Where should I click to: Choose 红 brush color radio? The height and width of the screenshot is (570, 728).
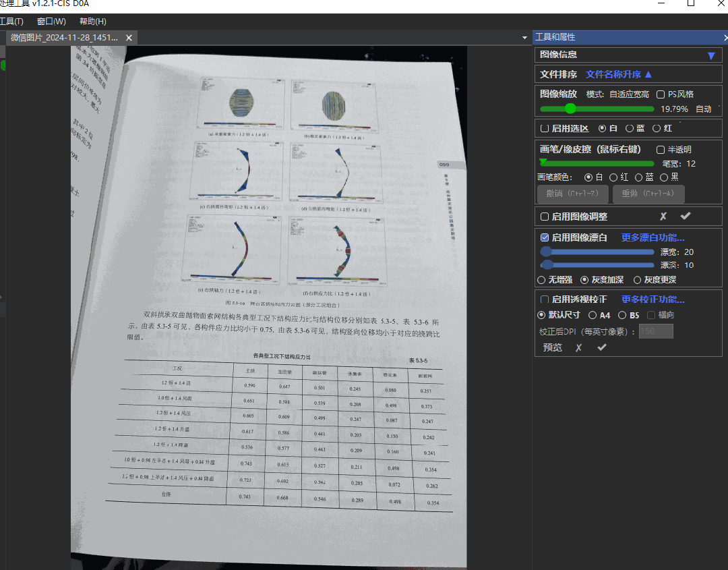point(613,177)
